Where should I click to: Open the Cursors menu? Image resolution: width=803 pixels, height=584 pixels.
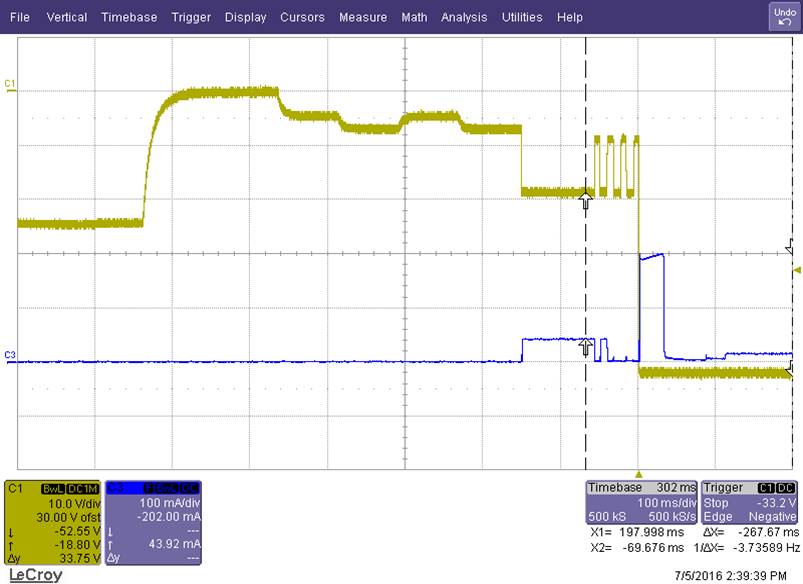pyautogui.click(x=302, y=17)
